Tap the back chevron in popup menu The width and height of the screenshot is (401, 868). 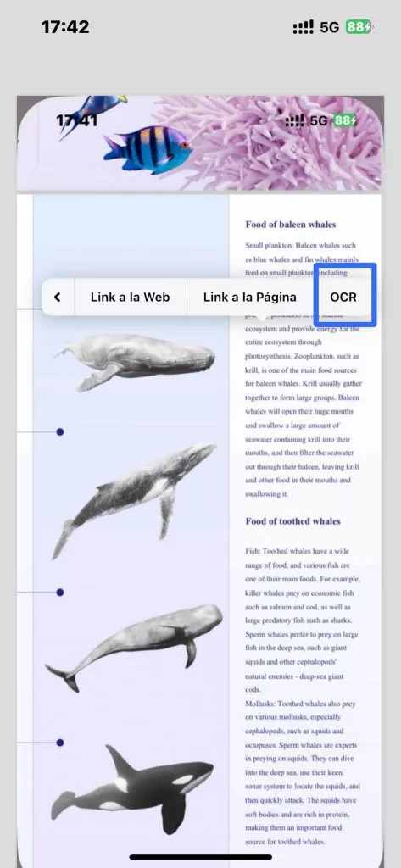pos(57,298)
